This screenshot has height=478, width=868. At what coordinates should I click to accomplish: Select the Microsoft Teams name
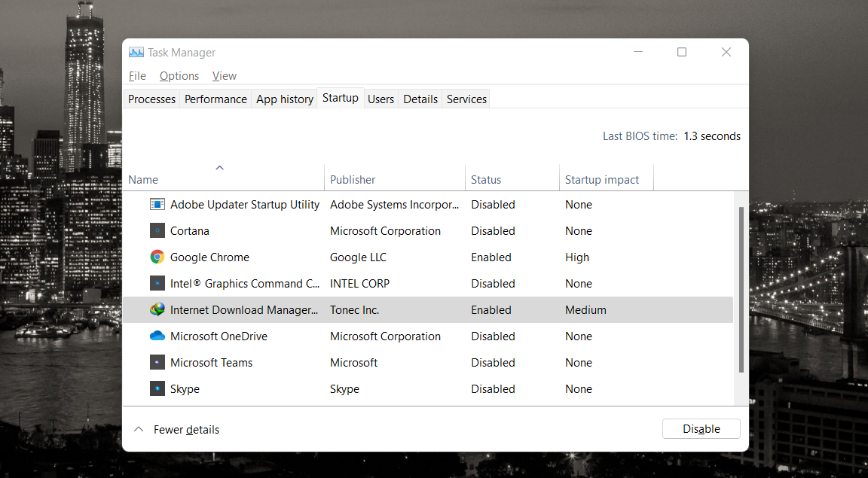212,362
